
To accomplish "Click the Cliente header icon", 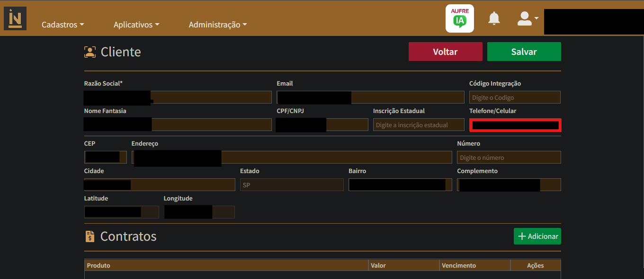I will (89, 52).
